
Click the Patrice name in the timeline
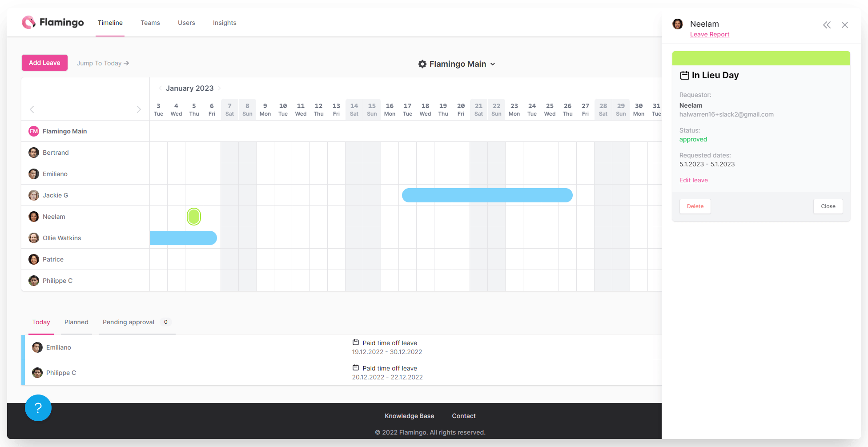(53, 259)
